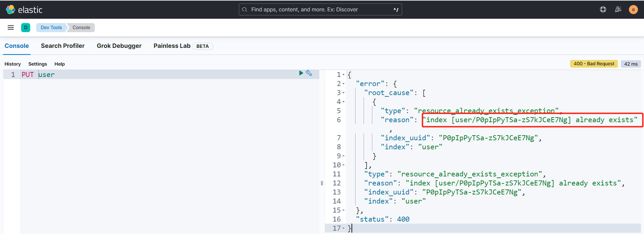Viewport: 644px width, 234px height.
Task: Click the Elastic logo
Action: pyautogui.click(x=24, y=10)
